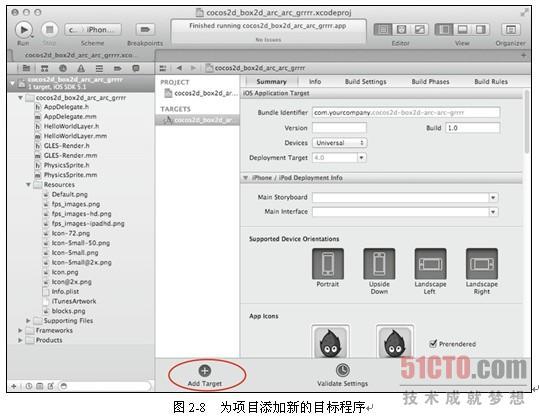The image size is (539, 419).
Task: Collapse iPhone / iPod Deployment Info section
Action: 245,178
